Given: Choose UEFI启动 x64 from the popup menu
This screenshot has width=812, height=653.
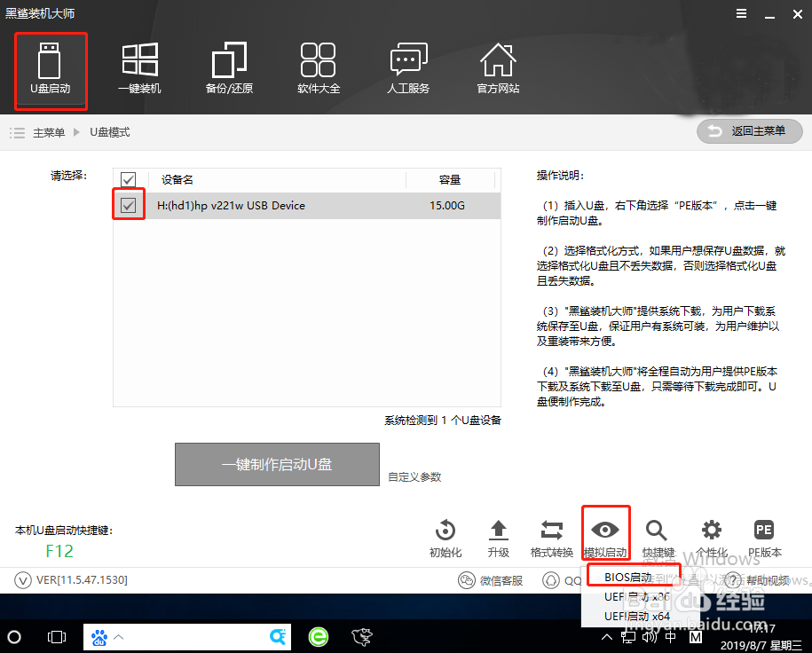Looking at the screenshot, I should coord(637,617).
